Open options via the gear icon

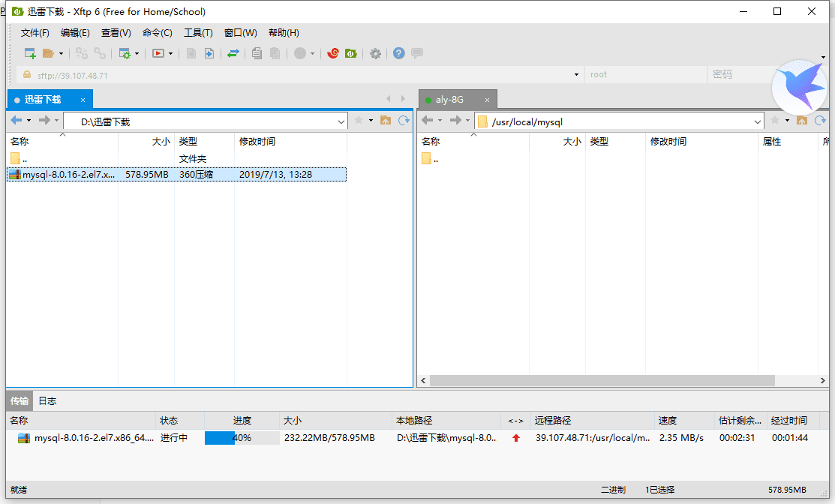coord(375,53)
